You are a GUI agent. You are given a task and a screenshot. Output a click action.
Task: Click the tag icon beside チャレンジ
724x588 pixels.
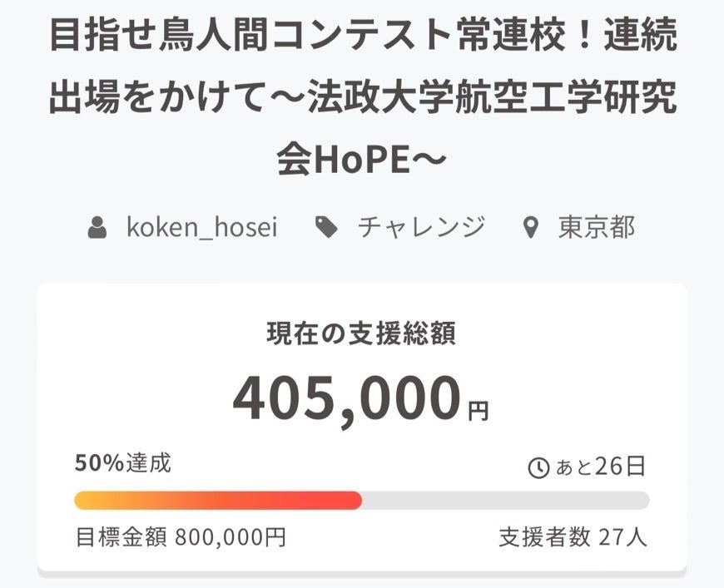327,227
